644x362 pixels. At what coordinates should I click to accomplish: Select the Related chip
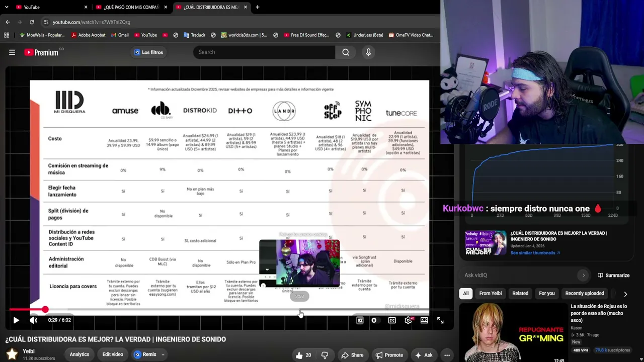point(520,294)
